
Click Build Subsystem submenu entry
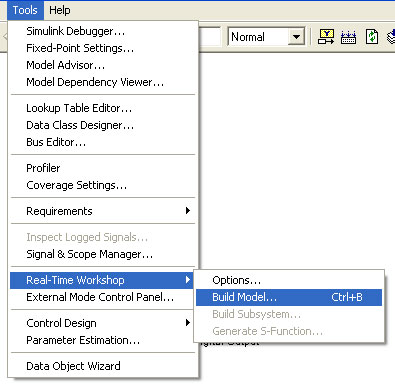(x=289, y=314)
